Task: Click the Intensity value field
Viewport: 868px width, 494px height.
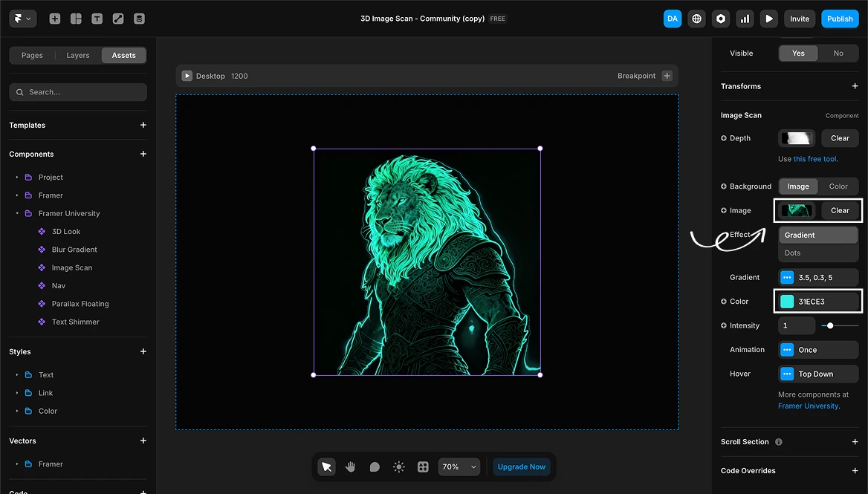Action: [797, 326]
